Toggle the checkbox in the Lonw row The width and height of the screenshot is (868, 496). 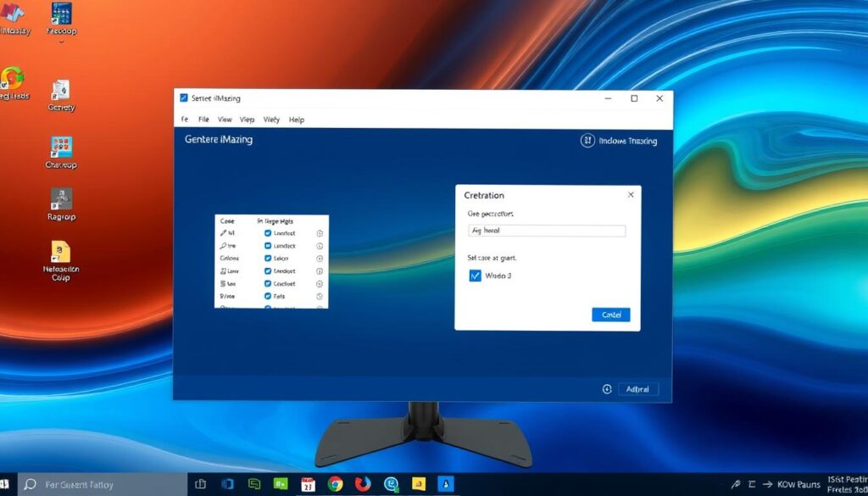point(268,271)
